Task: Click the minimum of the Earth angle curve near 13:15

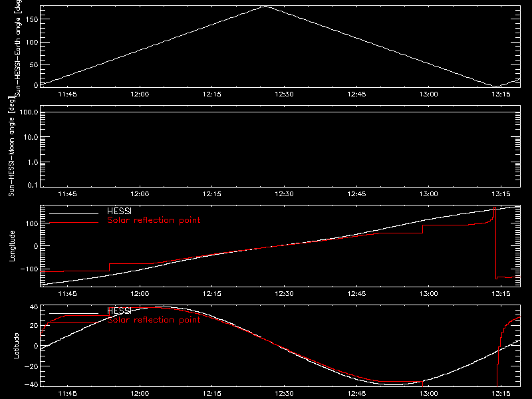Action: coord(496,86)
